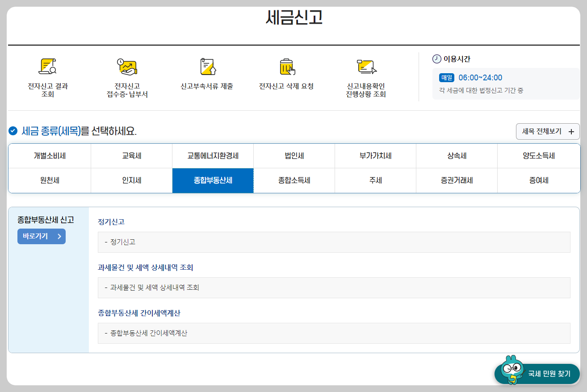
Task: Open the 전자신고 접수증·납부서 icon
Action: (127, 67)
